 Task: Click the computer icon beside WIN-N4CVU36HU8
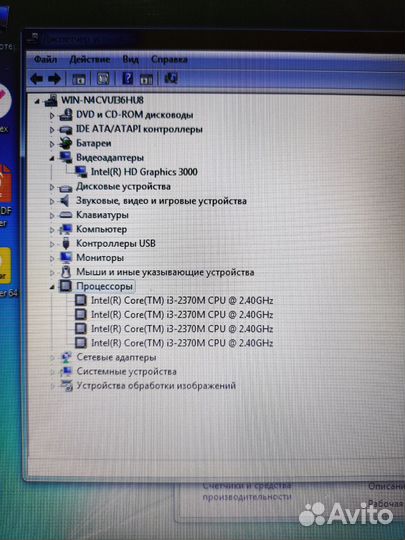coord(51,100)
